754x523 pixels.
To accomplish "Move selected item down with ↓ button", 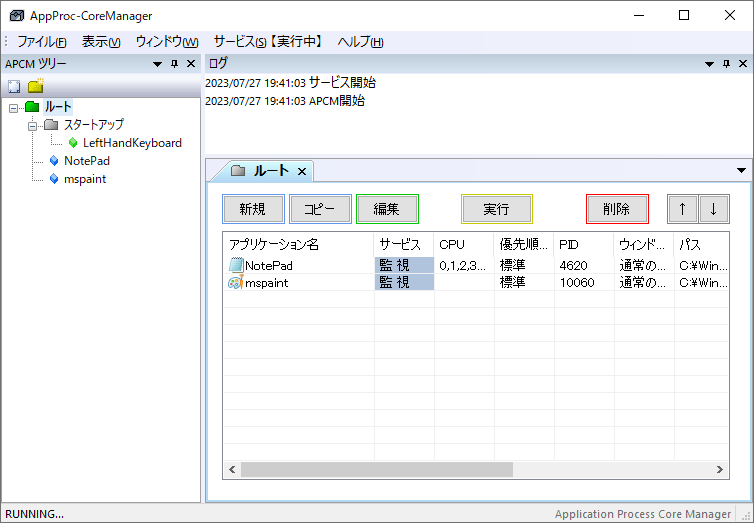I will 714,209.
